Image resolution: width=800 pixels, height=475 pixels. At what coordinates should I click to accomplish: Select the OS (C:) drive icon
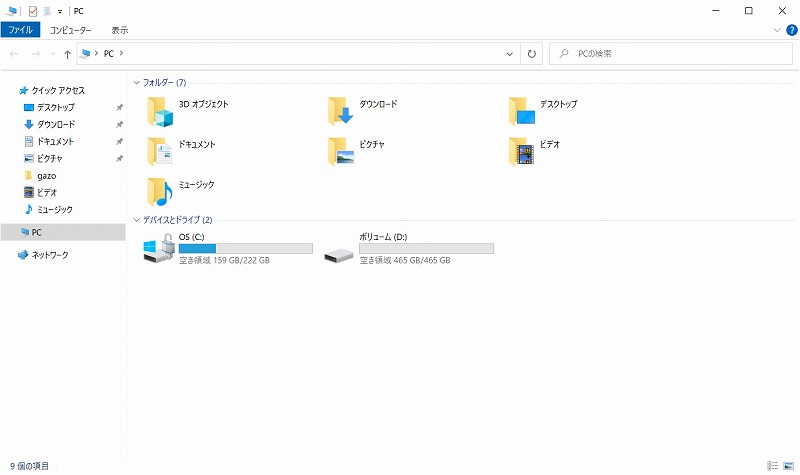pyautogui.click(x=159, y=248)
